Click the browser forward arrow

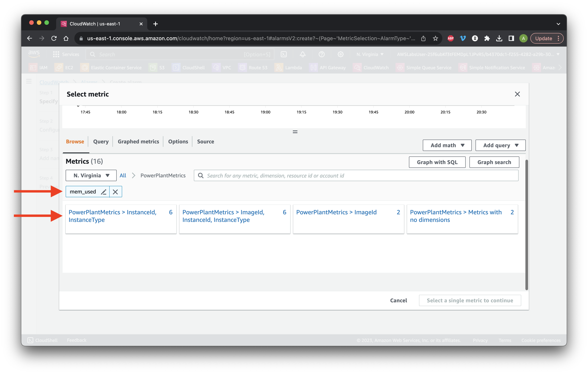point(42,38)
